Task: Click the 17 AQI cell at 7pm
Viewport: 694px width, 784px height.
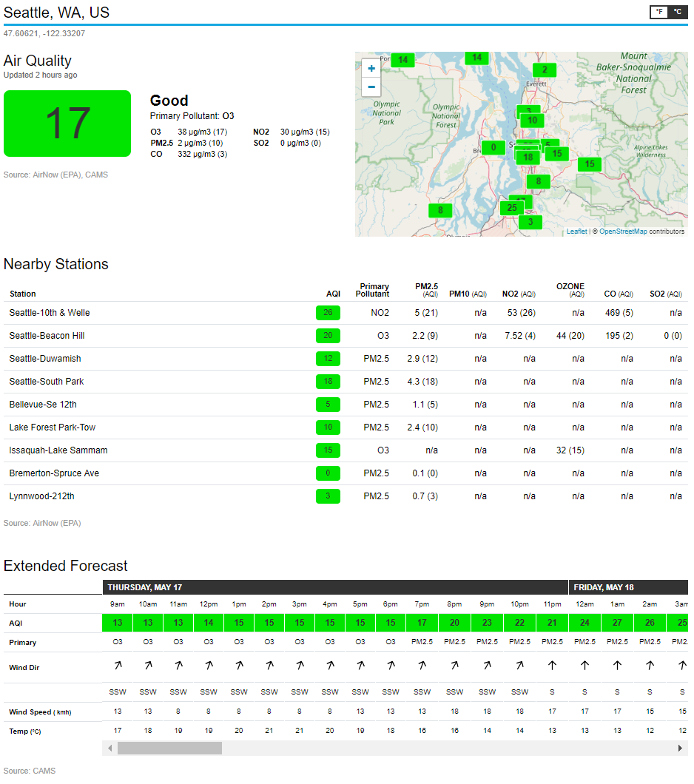Action: [x=422, y=622]
